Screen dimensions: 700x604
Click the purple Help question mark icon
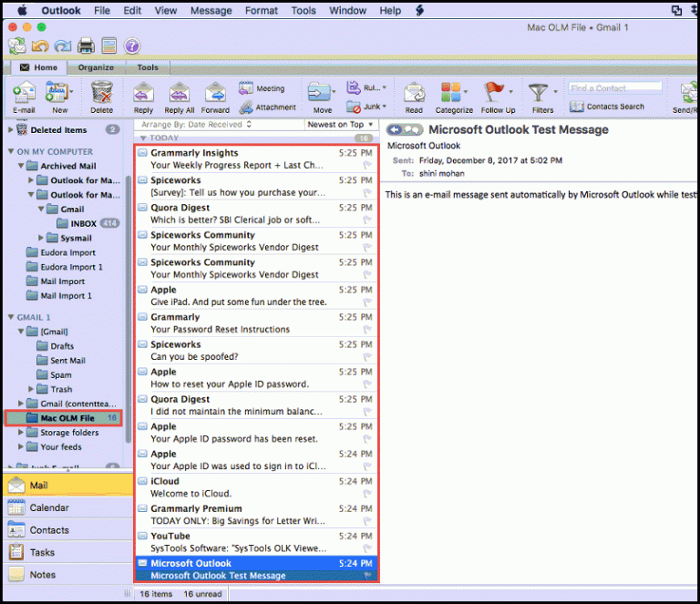tap(131, 46)
